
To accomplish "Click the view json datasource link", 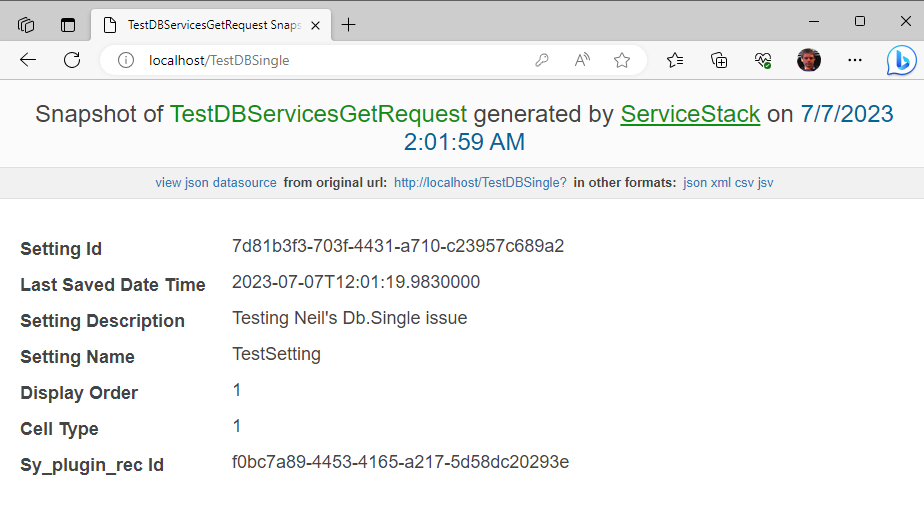I will 215,183.
